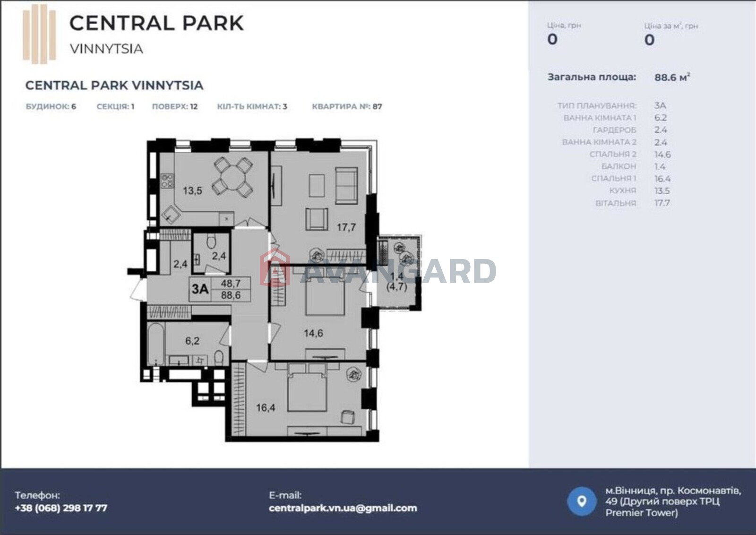Image resolution: width=756 pixels, height=535 pixels.
Task: Click the CENTRAL PARK VINNYTSIA heading
Action: click(114, 86)
